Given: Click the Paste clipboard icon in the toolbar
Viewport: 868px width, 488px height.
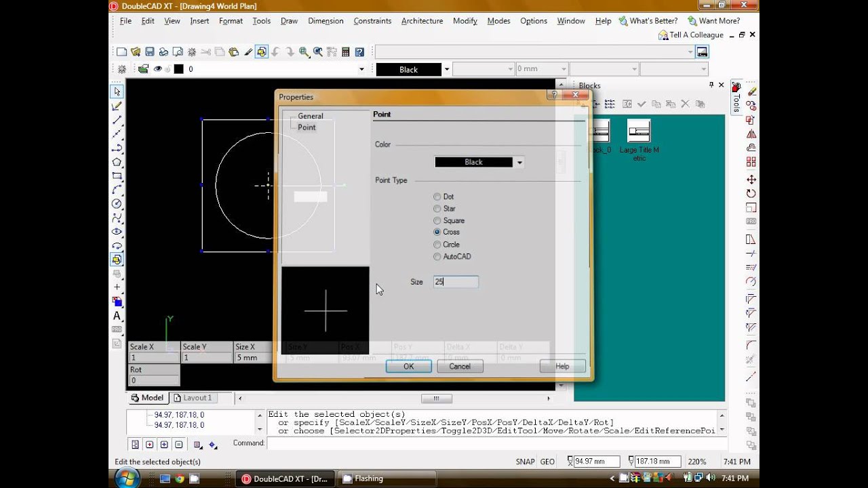Looking at the screenshot, I should pos(234,52).
